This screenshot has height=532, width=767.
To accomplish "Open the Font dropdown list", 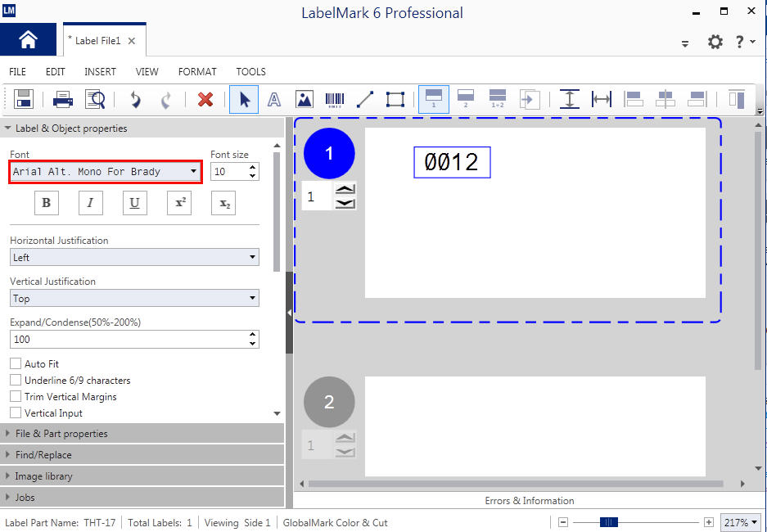I will click(193, 172).
